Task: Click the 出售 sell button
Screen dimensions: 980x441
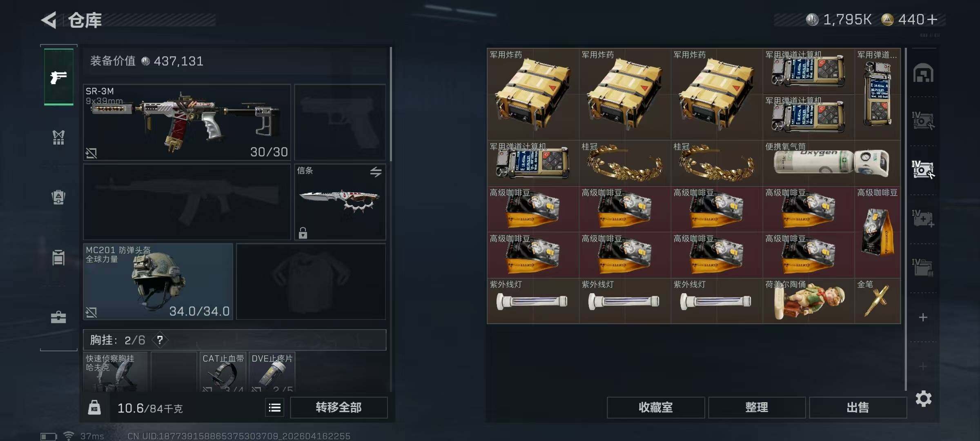Action: pyautogui.click(x=858, y=408)
